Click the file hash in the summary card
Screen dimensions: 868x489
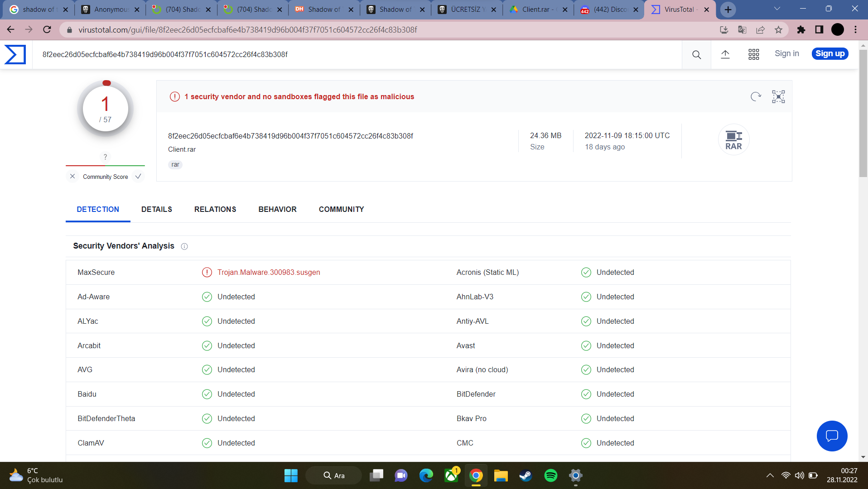(290, 136)
